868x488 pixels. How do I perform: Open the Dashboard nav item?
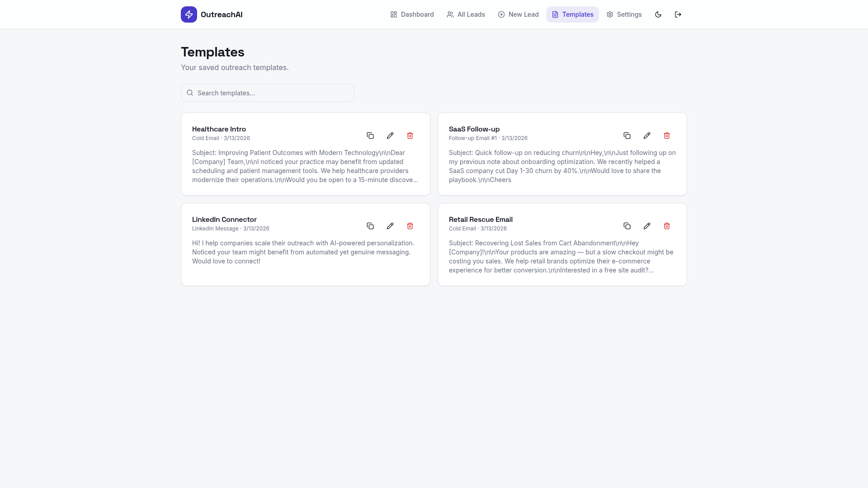[x=412, y=14]
